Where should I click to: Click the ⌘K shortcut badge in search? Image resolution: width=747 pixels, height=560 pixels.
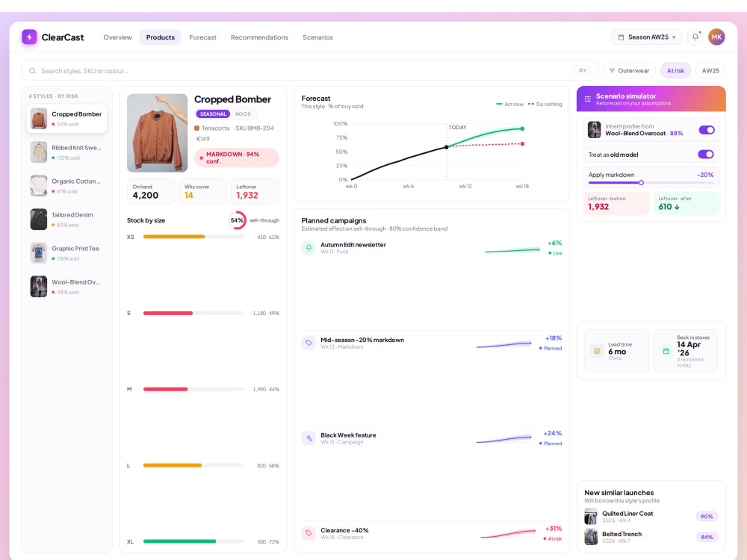click(x=583, y=70)
